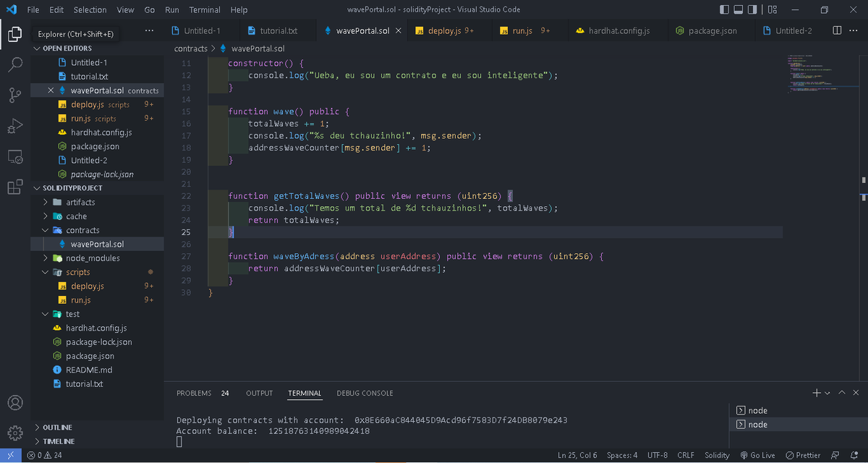Screen dimensions: 868x463
Task: Open the Explorer view in activity bar
Action: (15, 33)
